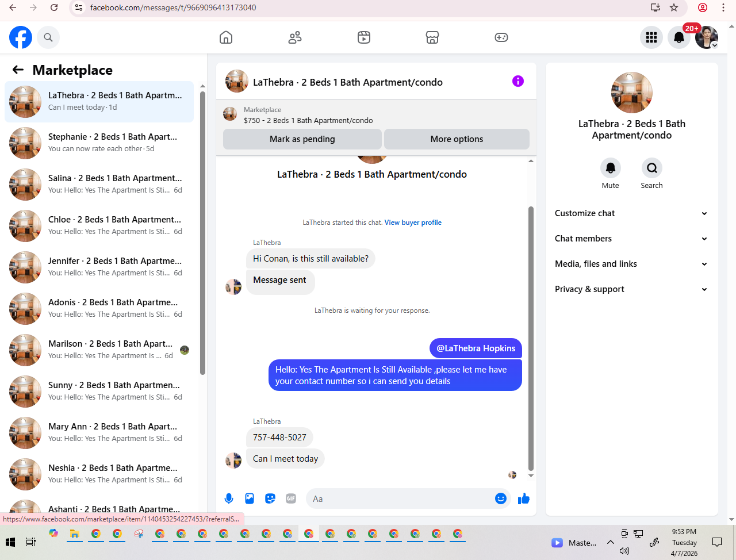Click the browser back arrow
736x560 pixels.
tap(13, 7)
